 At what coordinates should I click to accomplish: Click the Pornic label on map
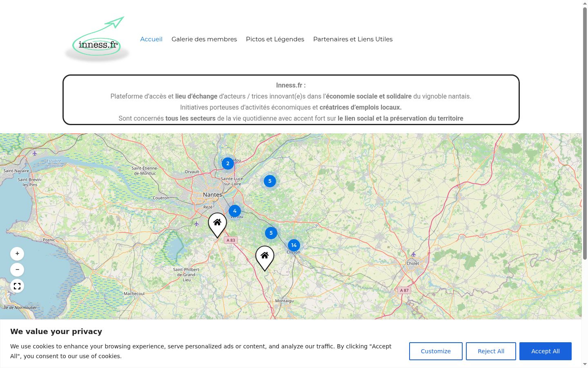coord(49,240)
